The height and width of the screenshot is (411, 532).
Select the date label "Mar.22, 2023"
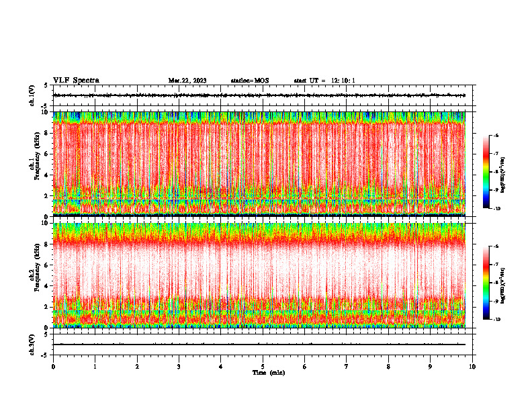pos(187,81)
